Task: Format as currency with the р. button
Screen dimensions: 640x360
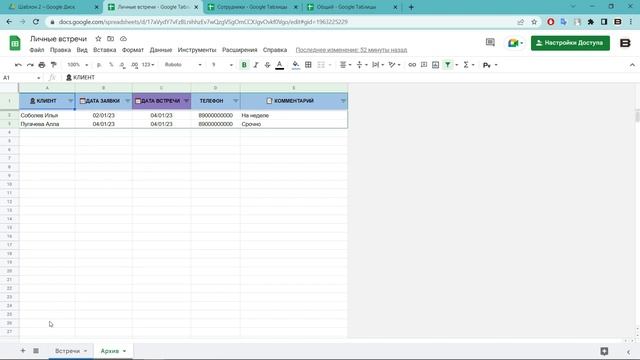Action: [x=99, y=65]
